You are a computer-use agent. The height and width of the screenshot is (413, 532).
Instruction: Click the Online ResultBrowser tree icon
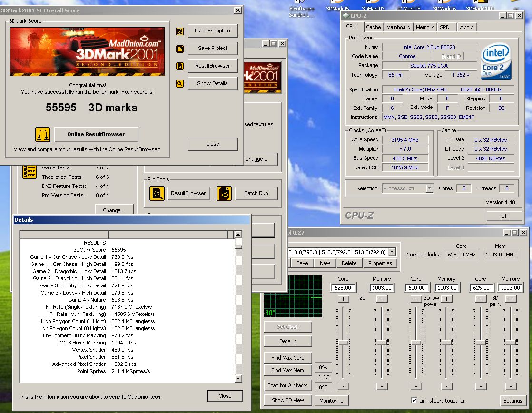coord(43,134)
